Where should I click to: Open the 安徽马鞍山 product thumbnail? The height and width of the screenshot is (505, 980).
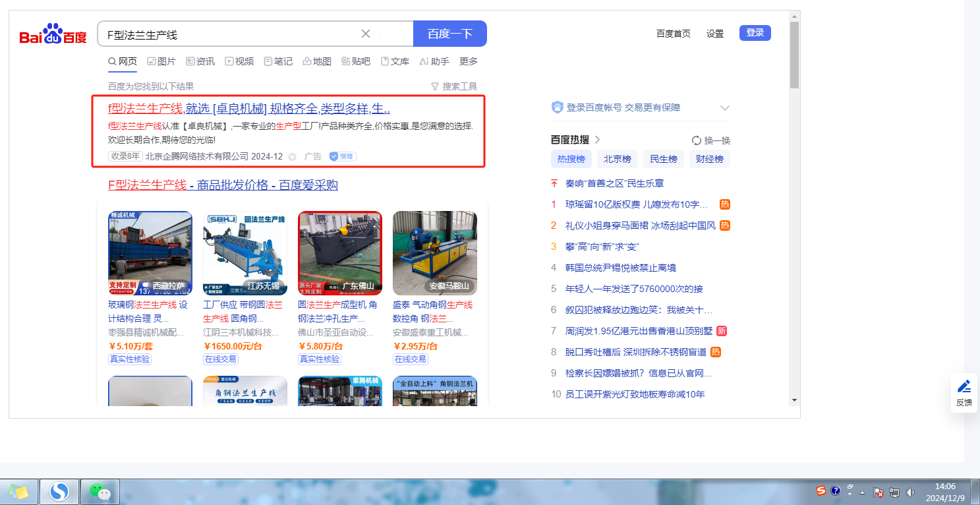pos(435,253)
